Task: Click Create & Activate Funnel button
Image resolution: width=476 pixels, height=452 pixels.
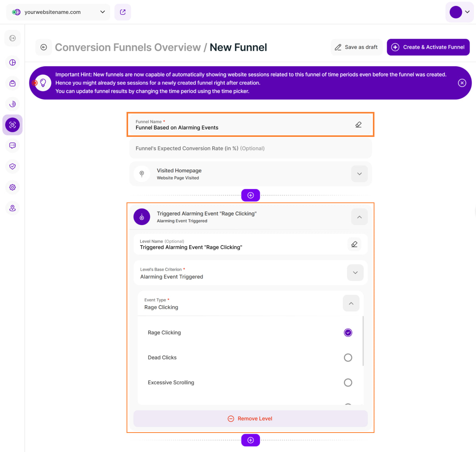Action: point(428,47)
